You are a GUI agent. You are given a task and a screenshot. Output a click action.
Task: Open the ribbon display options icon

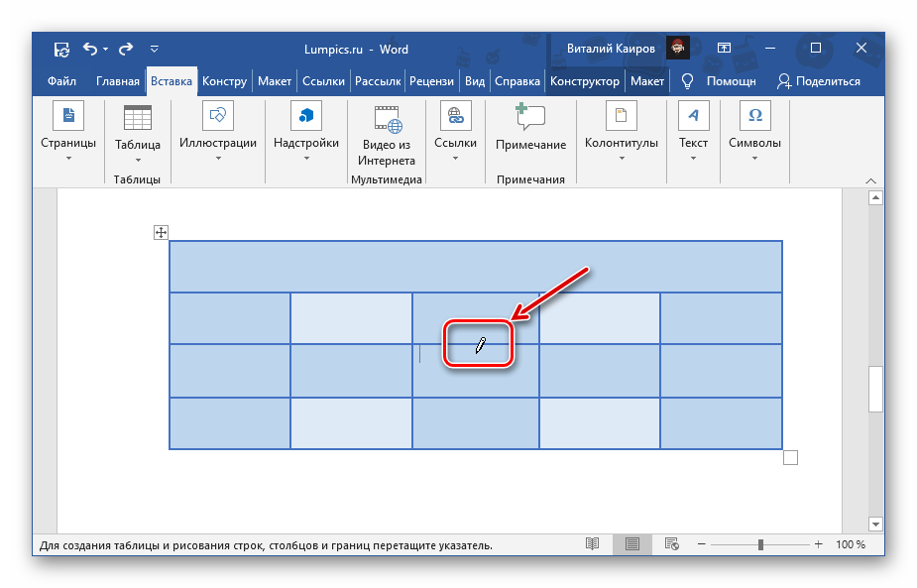coord(724,49)
